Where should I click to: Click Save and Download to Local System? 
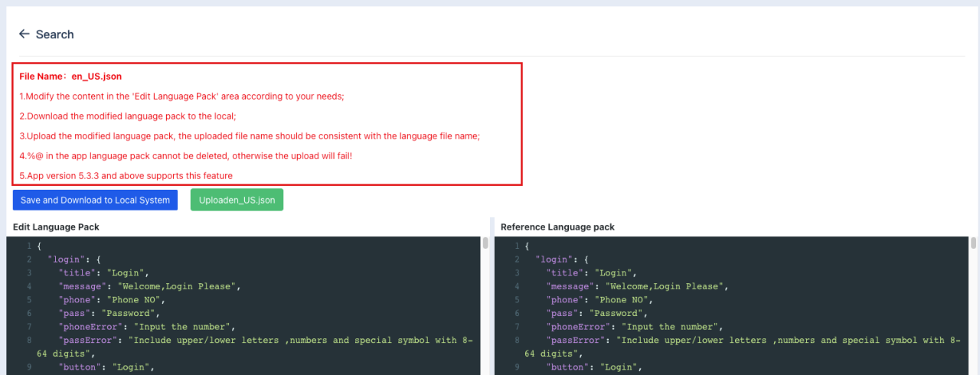(x=96, y=200)
